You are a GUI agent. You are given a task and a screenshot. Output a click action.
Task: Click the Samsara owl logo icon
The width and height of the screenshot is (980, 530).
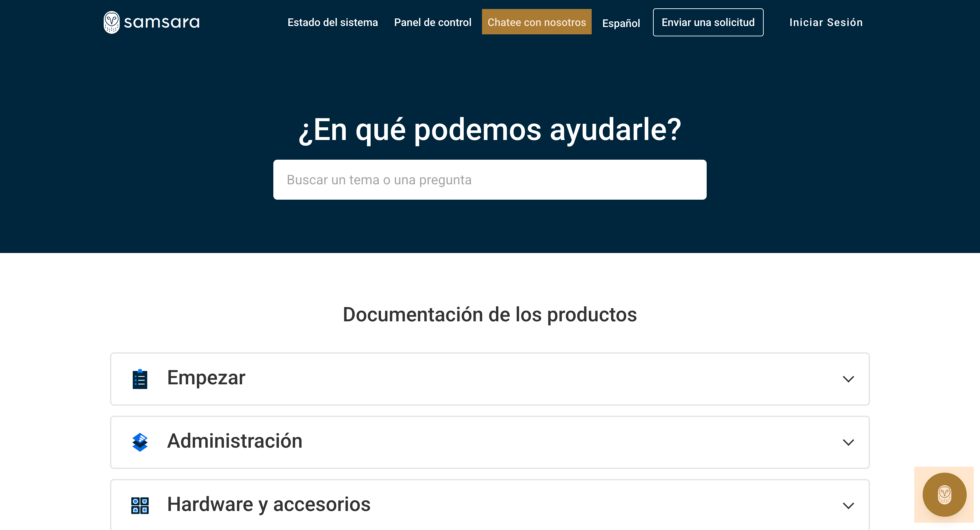coord(111,22)
